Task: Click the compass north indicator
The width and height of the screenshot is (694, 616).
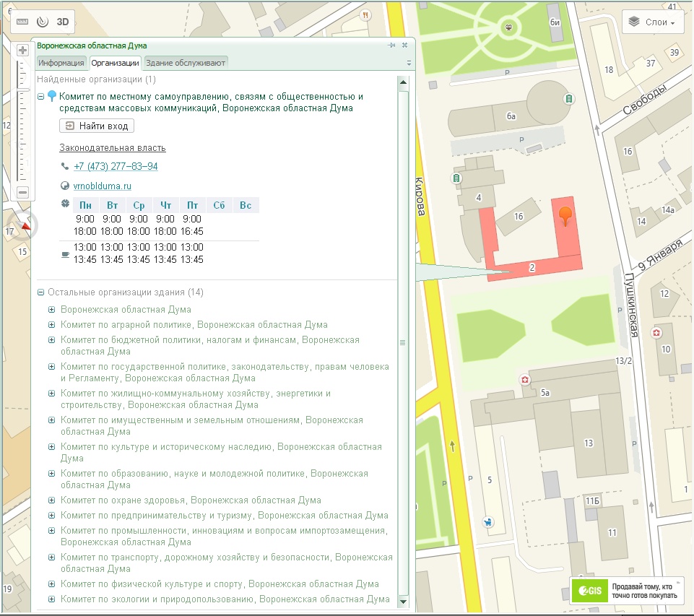Action: pos(26,226)
